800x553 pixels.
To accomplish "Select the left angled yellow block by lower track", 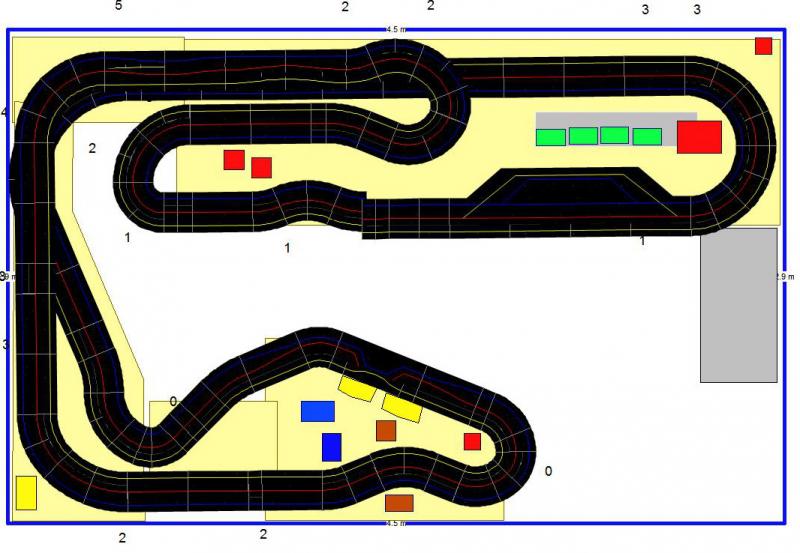I will (x=356, y=387).
